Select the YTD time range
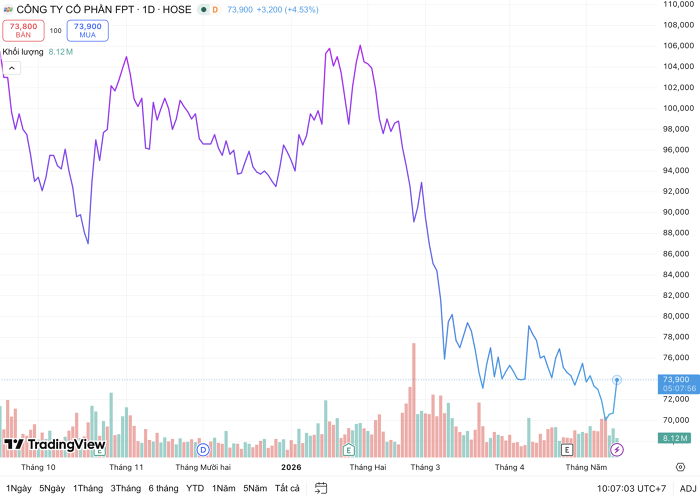 pyautogui.click(x=195, y=488)
